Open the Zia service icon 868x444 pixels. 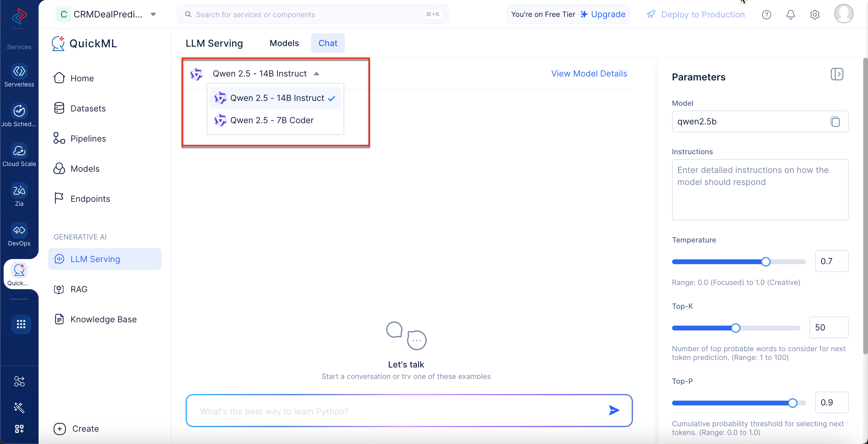19,190
